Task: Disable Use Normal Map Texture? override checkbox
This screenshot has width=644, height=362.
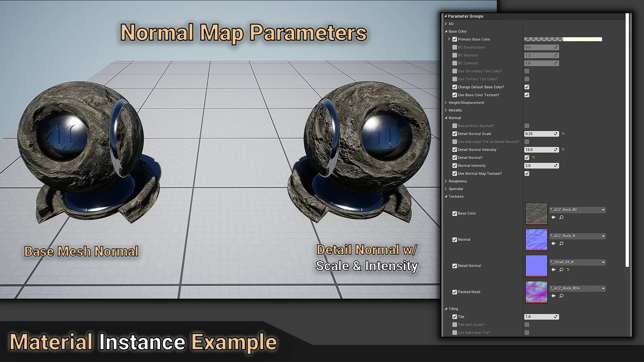Action: 454,174
